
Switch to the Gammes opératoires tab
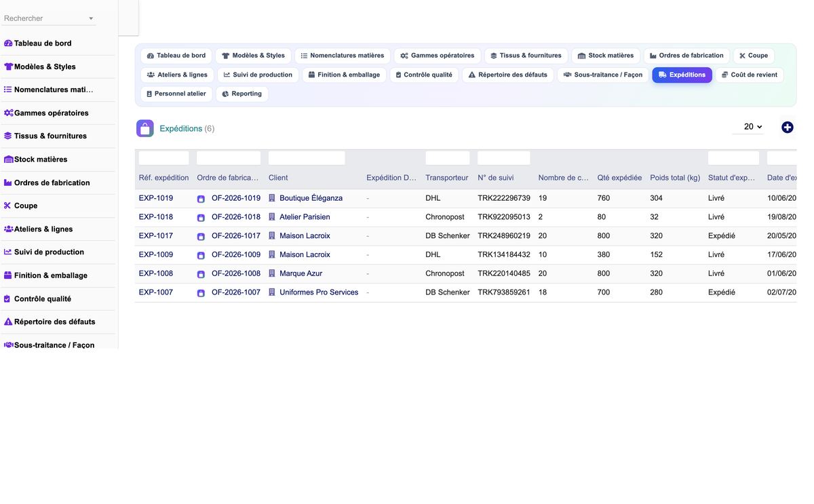coord(438,56)
